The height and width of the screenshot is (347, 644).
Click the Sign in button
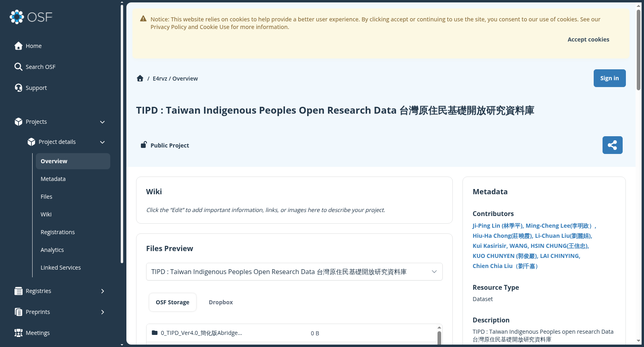609,78
